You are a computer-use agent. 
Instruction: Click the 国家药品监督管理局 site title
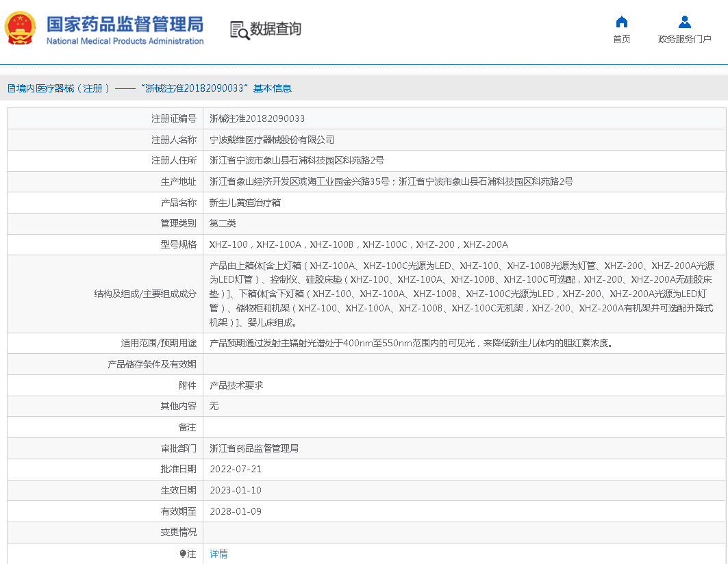125,25
